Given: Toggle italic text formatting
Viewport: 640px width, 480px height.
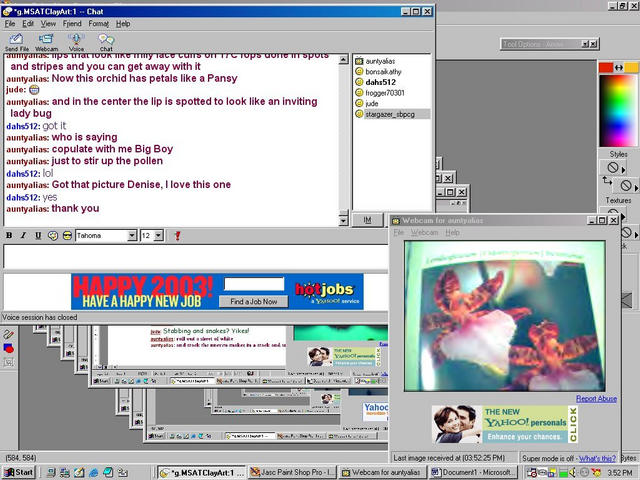Looking at the screenshot, I should [x=23, y=236].
